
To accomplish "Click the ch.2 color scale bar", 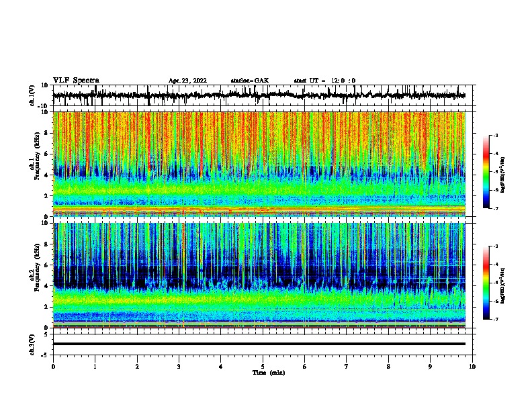I will point(486,283).
